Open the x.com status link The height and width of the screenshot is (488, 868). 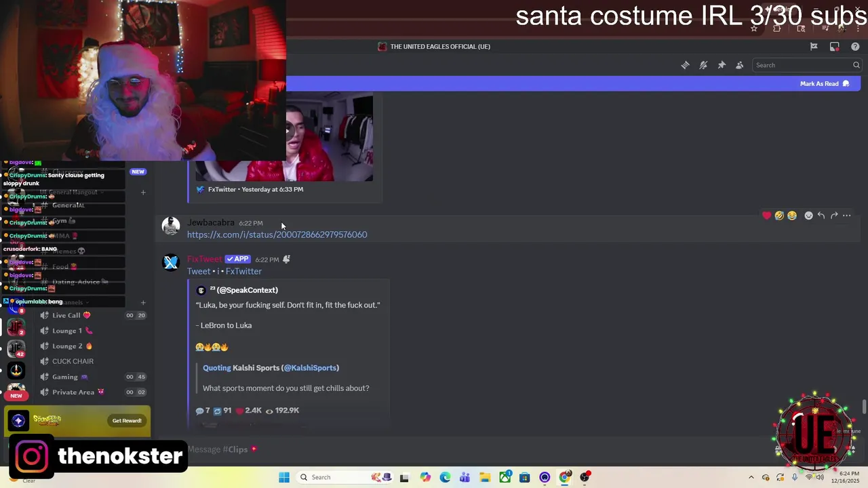(x=277, y=235)
